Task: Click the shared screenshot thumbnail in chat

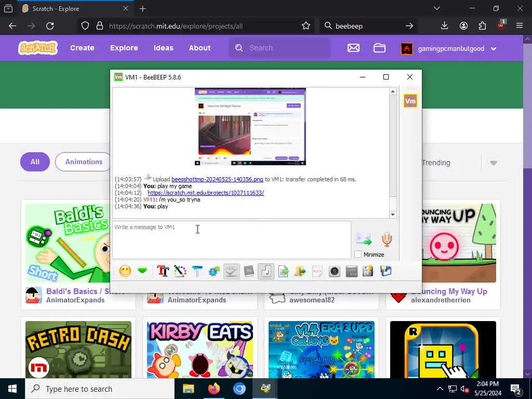Action: tap(250, 127)
